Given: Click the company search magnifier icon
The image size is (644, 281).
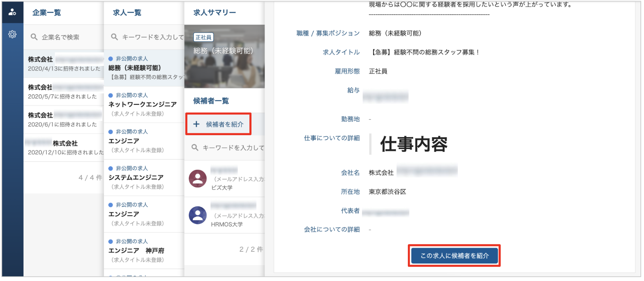Looking at the screenshot, I should coord(34,37).
